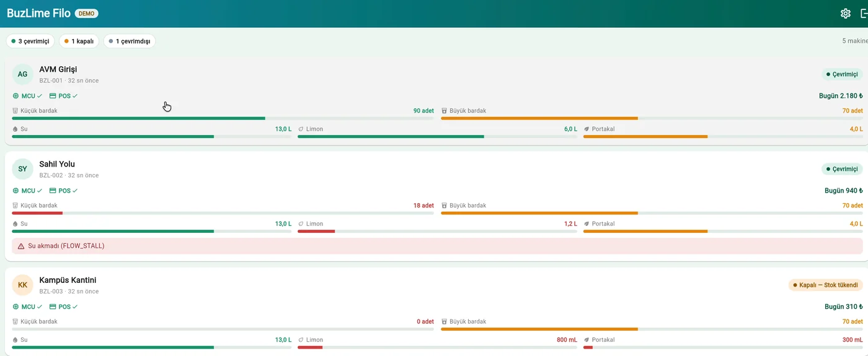The width and height of the screenshot is (868, 356).
Task: Click Portakal leaf icon on Sahil Yolu
Action: click(x=587, y=224)
